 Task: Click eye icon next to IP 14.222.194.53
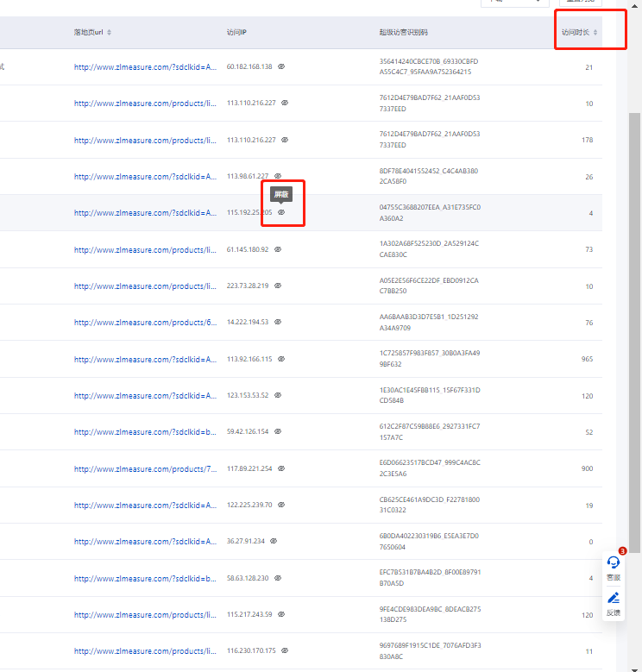(x=278, y=322)
